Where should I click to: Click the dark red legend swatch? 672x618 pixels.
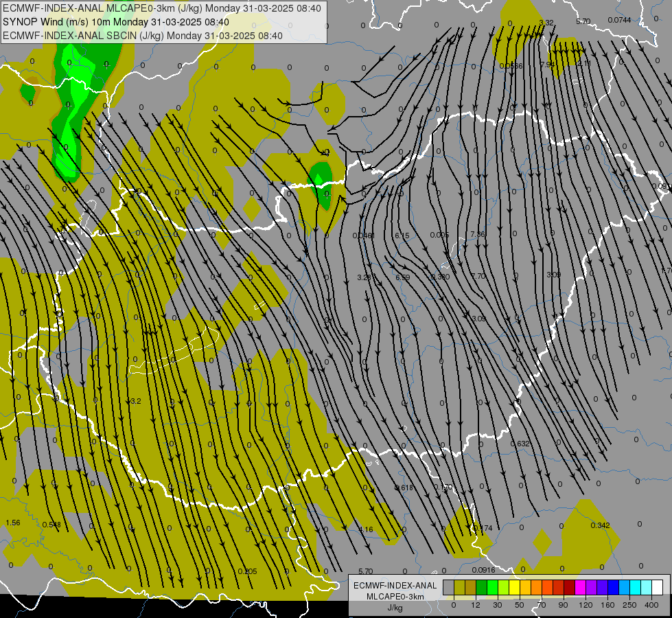(x=570, y=587)
